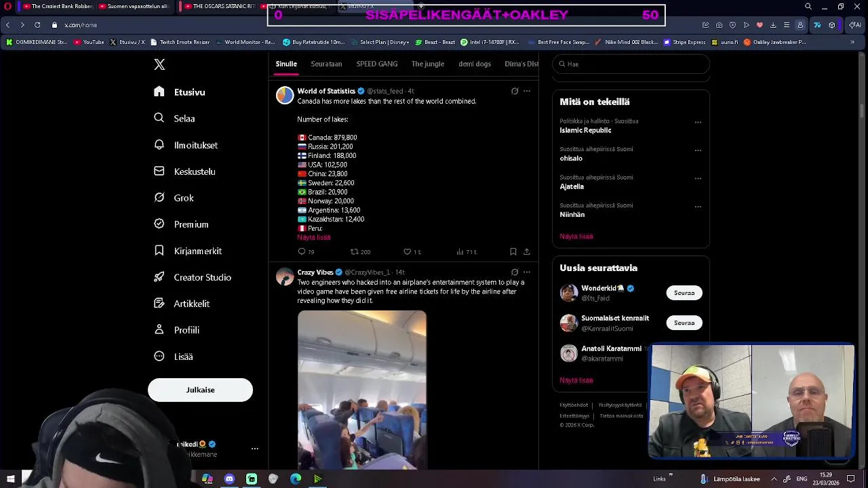Screen dimensions: 868x488
Task: Open Artikkelit in the sidebar
Action: click(182, 304)
